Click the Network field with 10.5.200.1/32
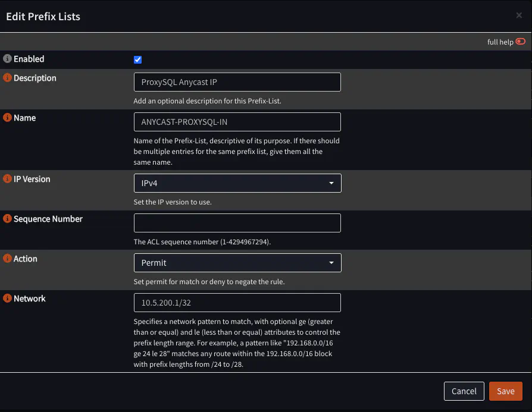532x412 pixels. 237,303
